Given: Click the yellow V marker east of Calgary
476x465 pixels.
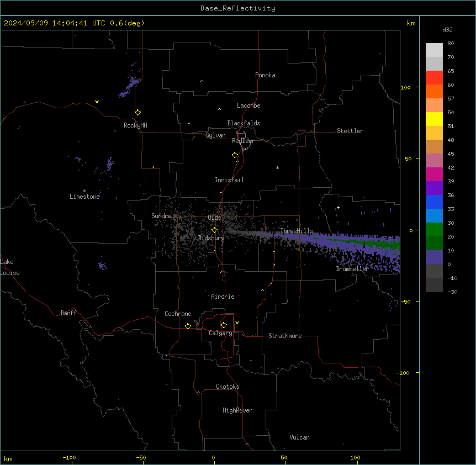Looking at the screenshot, I should point(237,323).
